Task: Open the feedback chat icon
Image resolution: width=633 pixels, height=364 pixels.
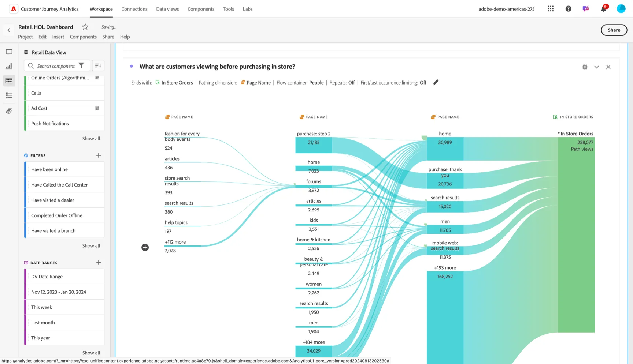Action: tap(586, 9)
